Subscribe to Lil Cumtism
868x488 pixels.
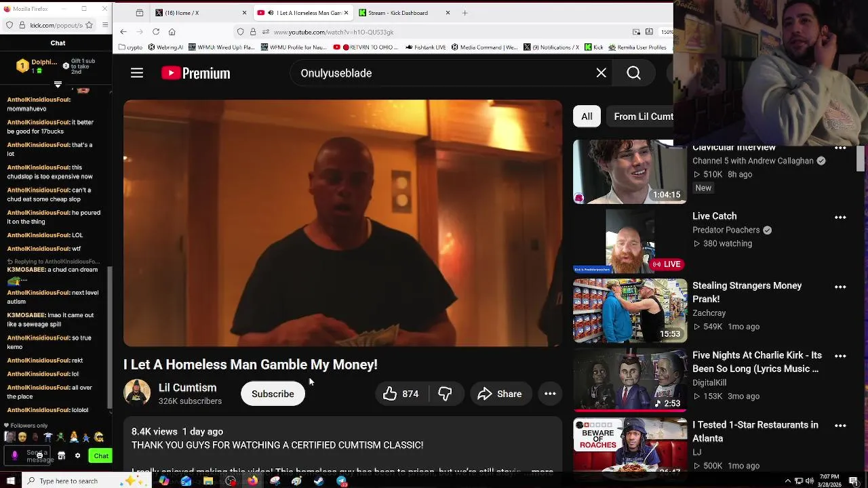[x=273, y=394]
